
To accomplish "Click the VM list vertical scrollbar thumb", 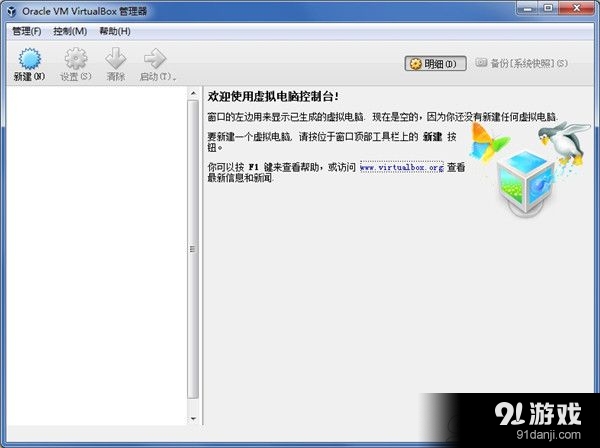I will 193,249.
